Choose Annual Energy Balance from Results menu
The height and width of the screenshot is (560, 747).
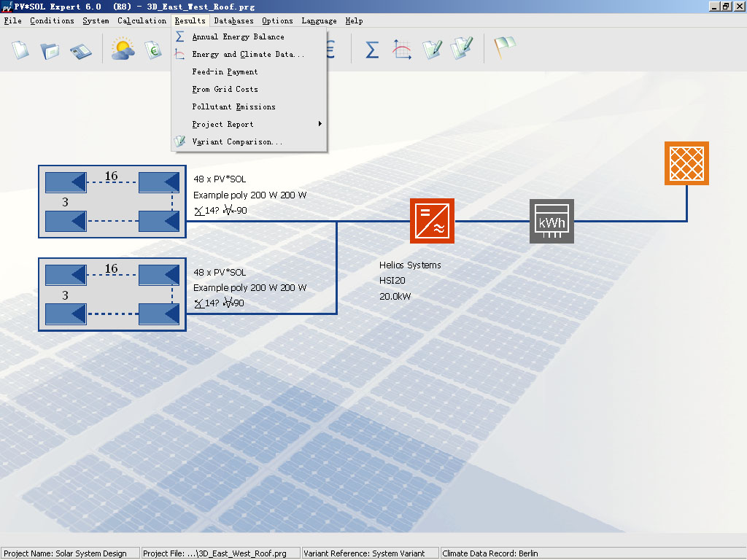[249, 36]
